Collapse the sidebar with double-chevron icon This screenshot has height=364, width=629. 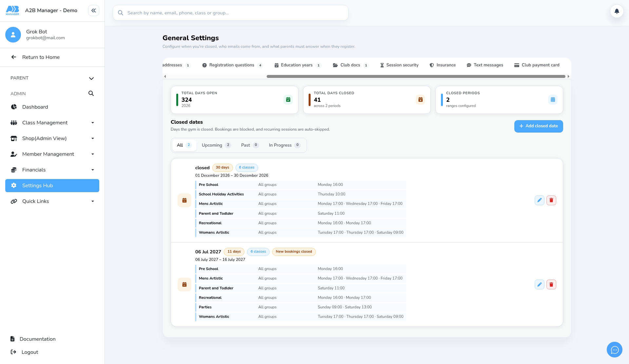coord(93,10)
